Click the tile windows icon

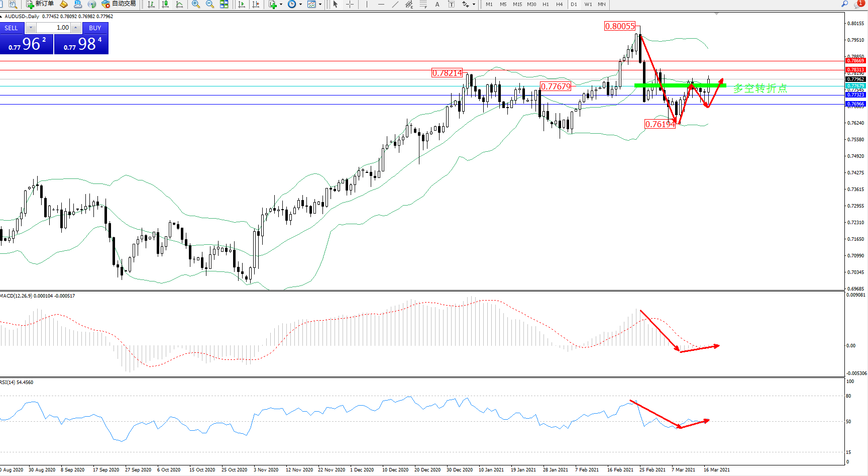click(x=224, y=4)
